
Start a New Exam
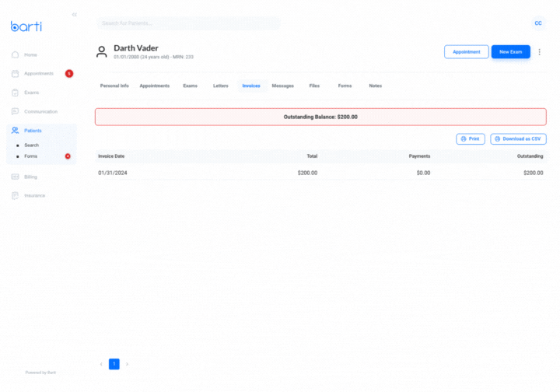pos(510,52)
